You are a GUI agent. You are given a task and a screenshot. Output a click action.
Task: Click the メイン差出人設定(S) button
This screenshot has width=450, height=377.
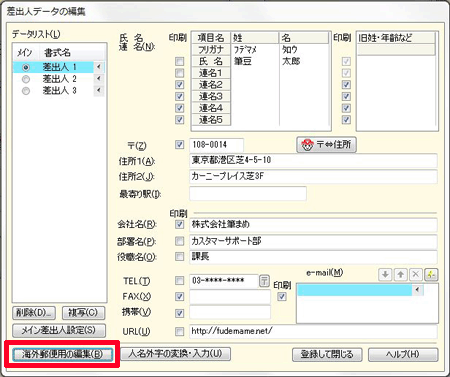(59, 330)
